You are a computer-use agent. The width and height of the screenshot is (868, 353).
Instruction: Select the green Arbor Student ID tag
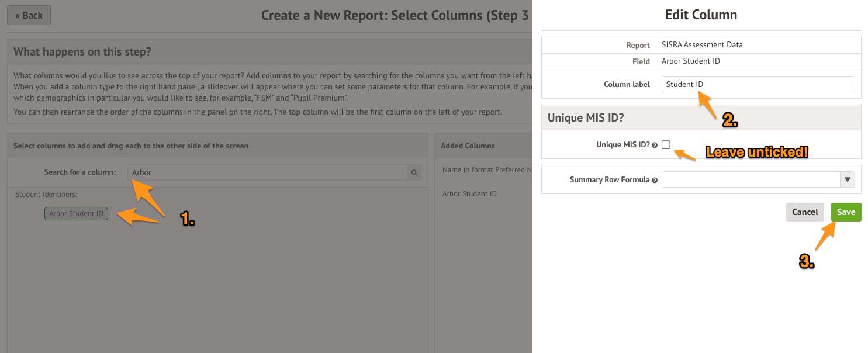coord(76,214)
